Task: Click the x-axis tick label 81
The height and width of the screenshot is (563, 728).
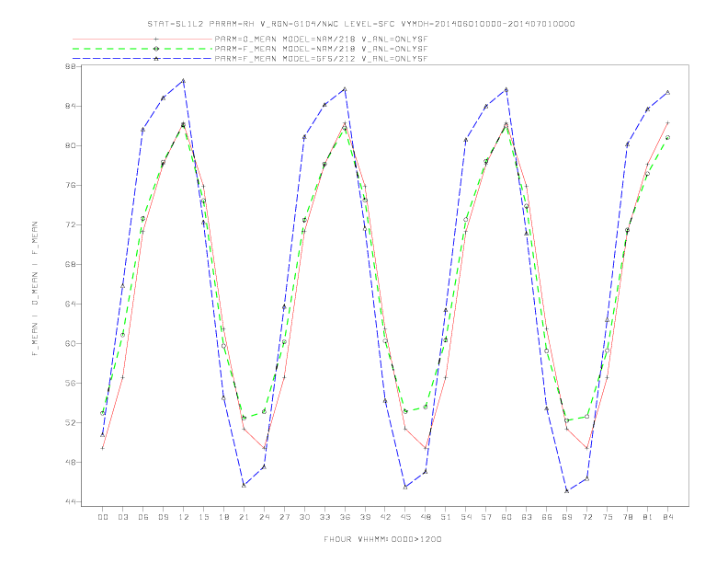Action: [648, 517]
